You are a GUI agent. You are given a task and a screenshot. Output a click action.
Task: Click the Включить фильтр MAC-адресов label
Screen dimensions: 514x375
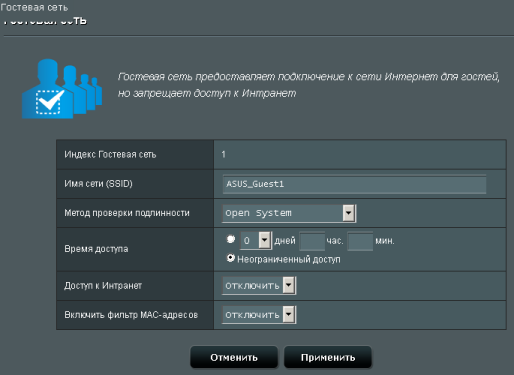point(131,315)
